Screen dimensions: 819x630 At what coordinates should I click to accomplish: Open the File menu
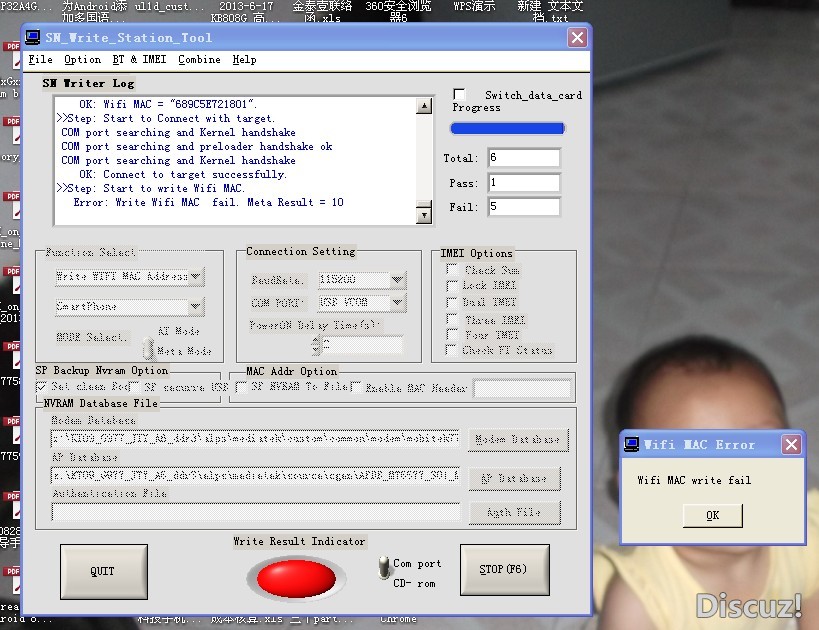coord(40,60)
